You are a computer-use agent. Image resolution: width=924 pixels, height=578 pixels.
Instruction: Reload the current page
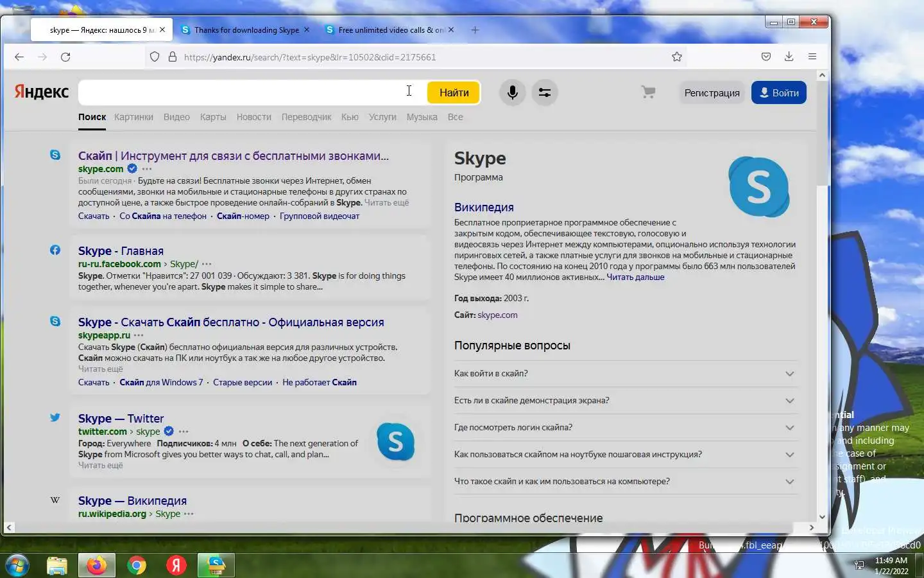65,57
